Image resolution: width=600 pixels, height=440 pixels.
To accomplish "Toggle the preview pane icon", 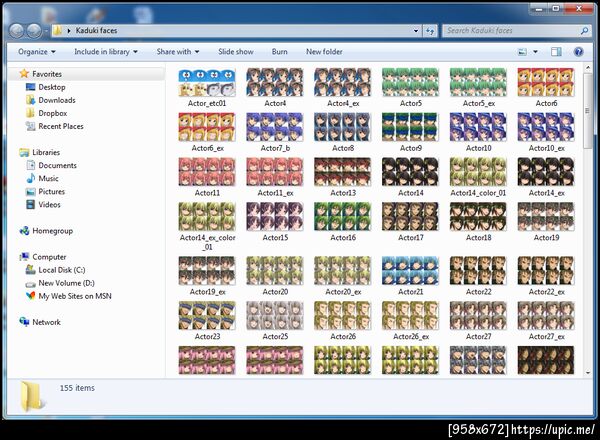I will (556, 52).
